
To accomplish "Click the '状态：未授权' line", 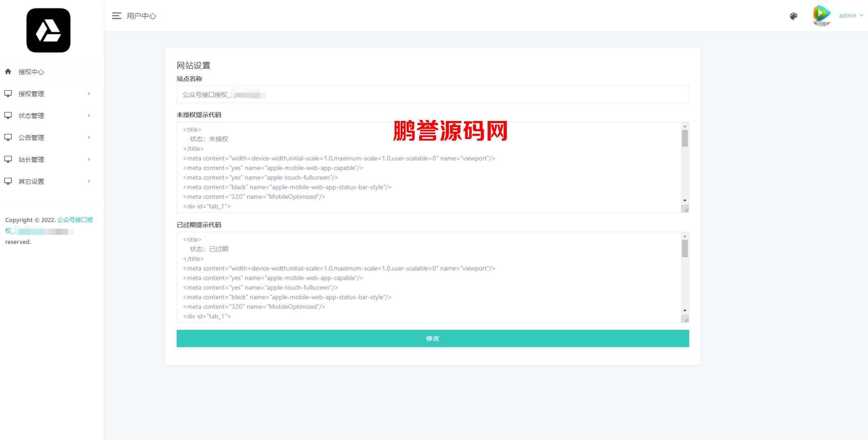I will click(209, 139).
